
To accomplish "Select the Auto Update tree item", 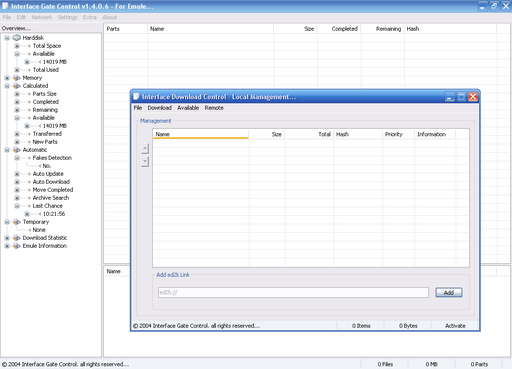I will tap(48, 174).
